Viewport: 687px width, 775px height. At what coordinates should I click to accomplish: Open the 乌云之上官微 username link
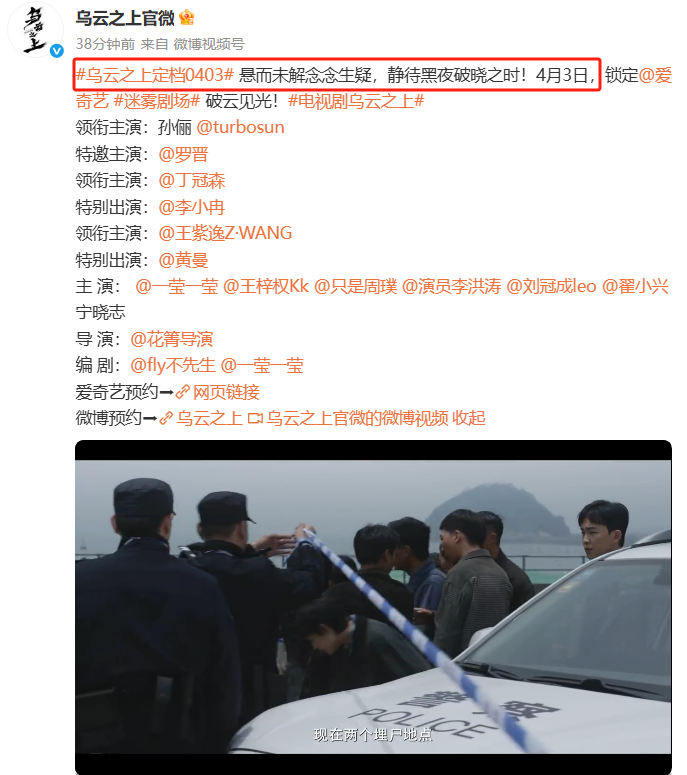(x=125, y=18)
